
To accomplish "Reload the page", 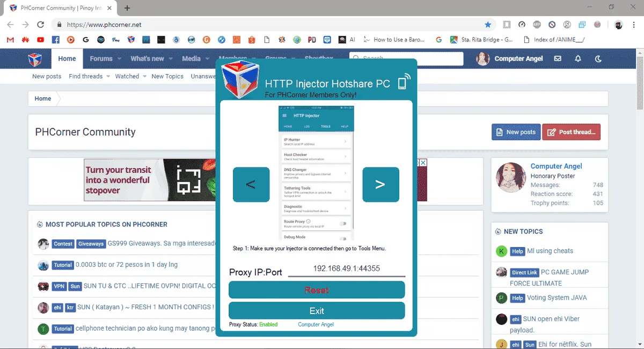I will pos(40,25).
